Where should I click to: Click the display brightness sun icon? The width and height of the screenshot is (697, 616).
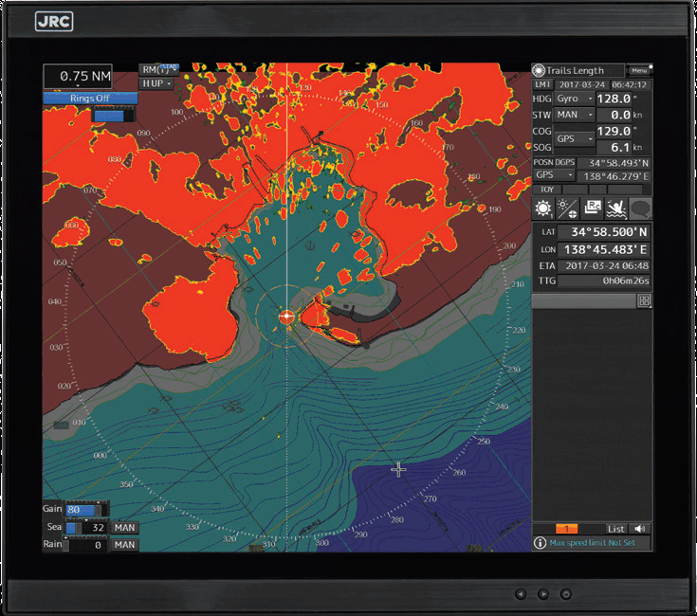pos(543,209)
